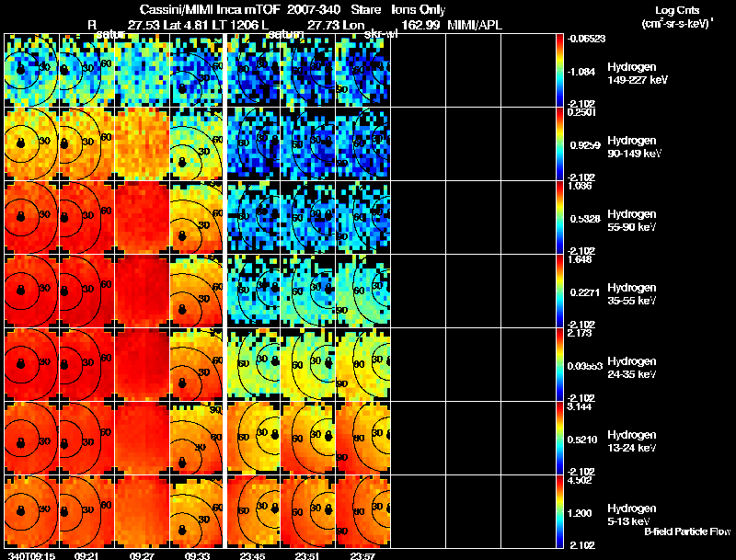The image size is (736, 560).
Task: Click the 5-13 keV panel in the 23:57 column
Action: coord(363,511)
